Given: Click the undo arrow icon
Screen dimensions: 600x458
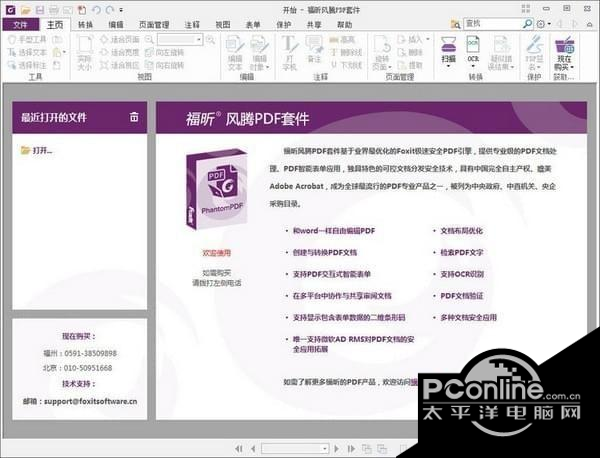Looking at the screenshot, I should pyautogui.click(x=96, y=9).
